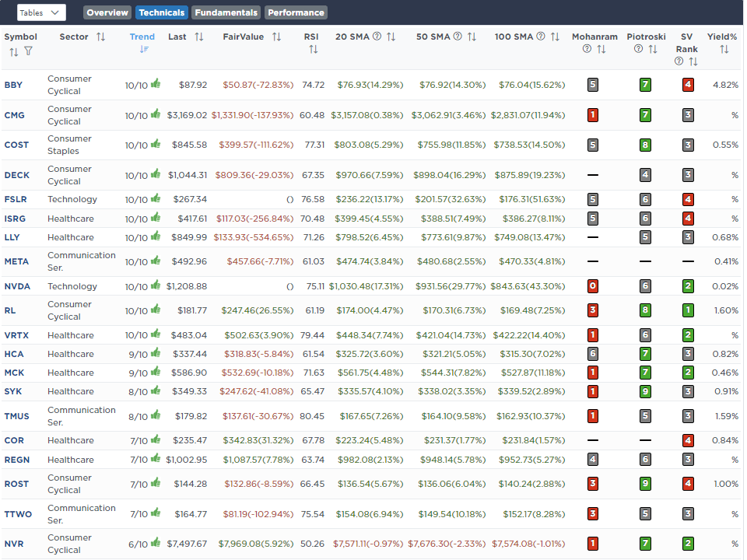
Task: Sort by 20 SMA arrows
Action: 391,37
